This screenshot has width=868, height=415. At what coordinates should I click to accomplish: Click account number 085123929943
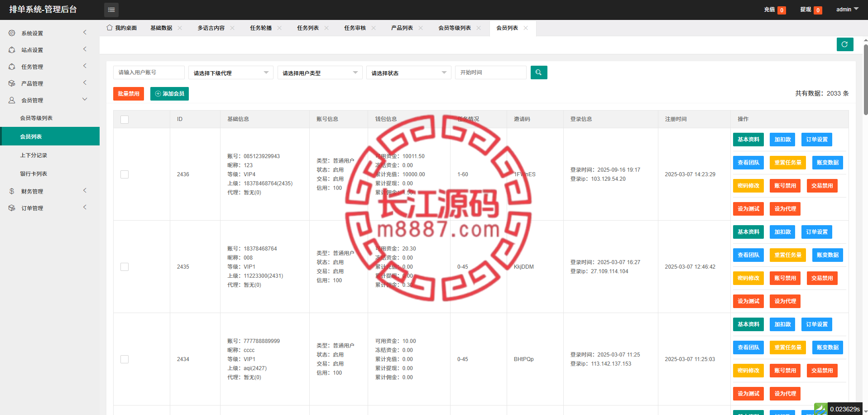[262, 156]
